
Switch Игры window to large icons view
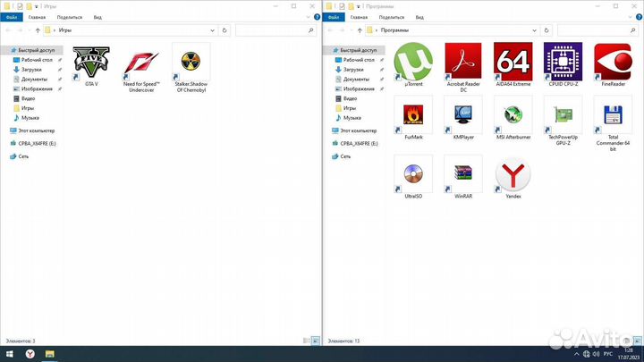click(x=316, y=341)
